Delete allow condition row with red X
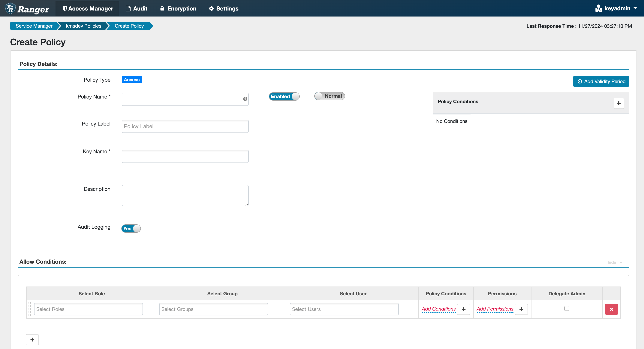This screenshot has width=644, height=349. click(x=611, y=309)
